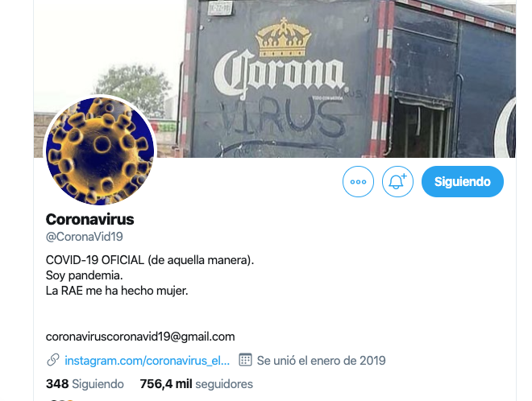
Task: Open the three-dot more options menu
Action: [x=358, y=182]
